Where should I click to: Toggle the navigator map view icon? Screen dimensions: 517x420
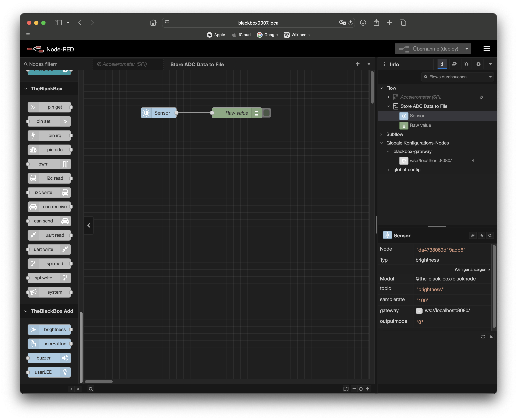tap(346, 389)
